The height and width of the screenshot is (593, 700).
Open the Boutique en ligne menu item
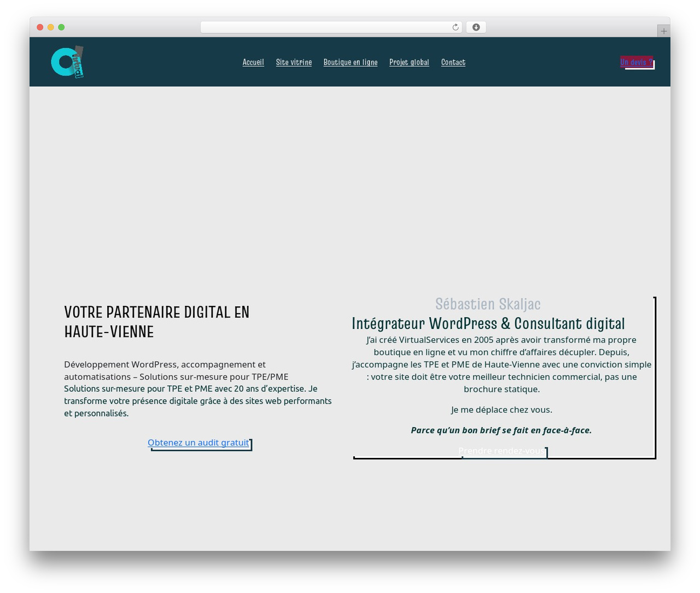tap(351, 62)
